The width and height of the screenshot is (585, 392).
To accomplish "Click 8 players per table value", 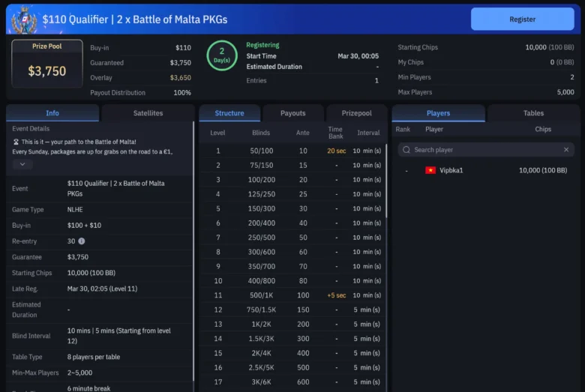I will pos(94,357).
